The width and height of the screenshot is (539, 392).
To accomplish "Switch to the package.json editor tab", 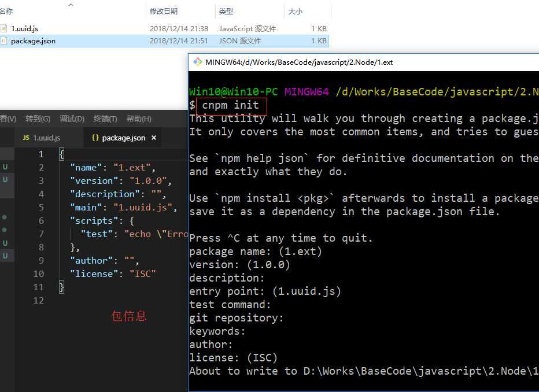I will [x=123, y=138].
